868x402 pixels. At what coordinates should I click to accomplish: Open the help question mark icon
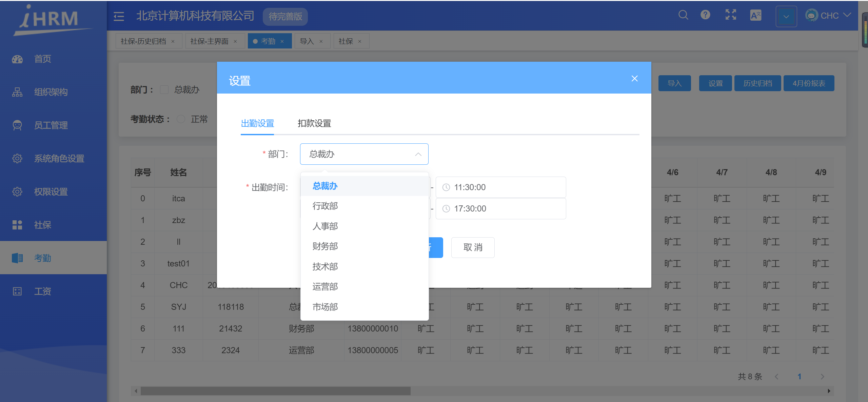coord(705,15)
